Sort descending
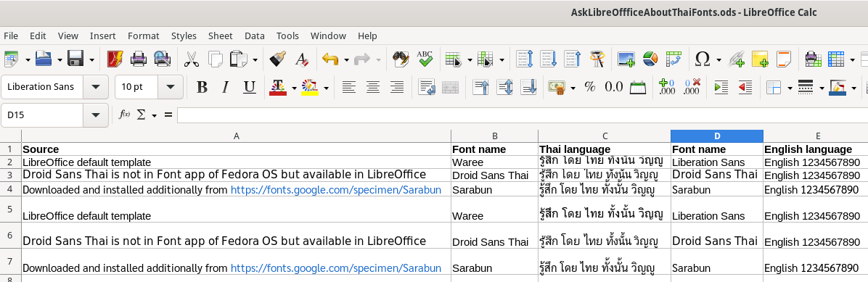The image size is (868, 282). point(573,59)
